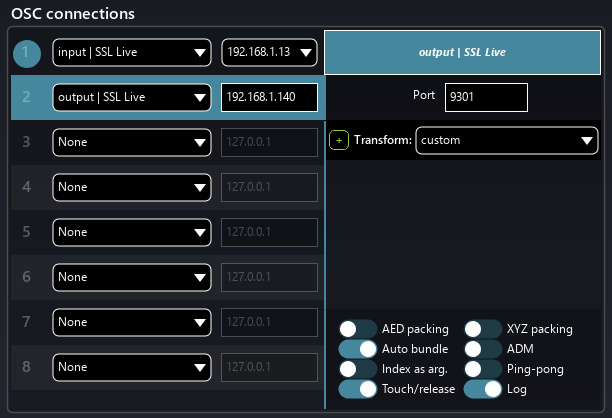Open connection 4 None protocol dropdown
Screen dimensions: 612x418
pos(131,187)
